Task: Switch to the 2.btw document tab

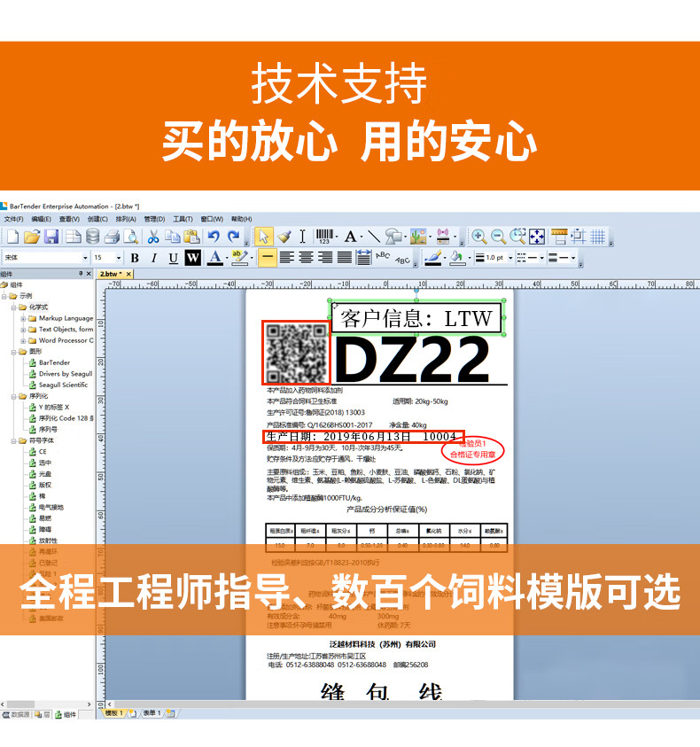Action: pyautogui.click(x=111, y=274)
